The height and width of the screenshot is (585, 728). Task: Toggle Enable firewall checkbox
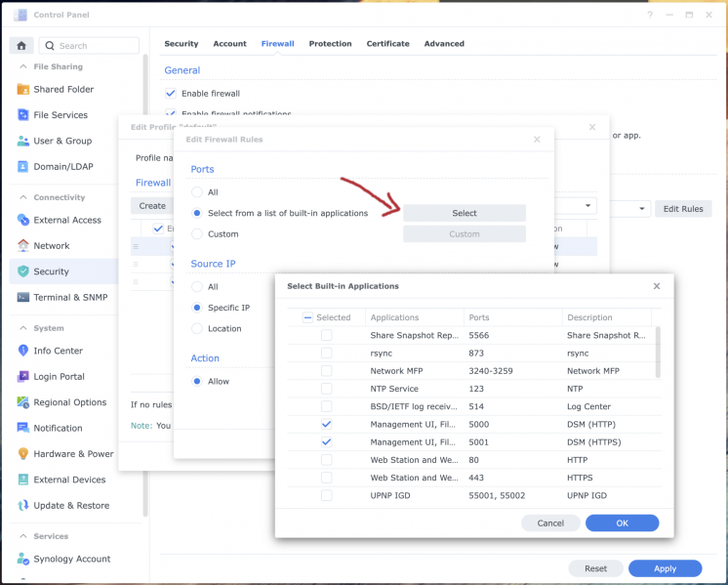[171, 94]
